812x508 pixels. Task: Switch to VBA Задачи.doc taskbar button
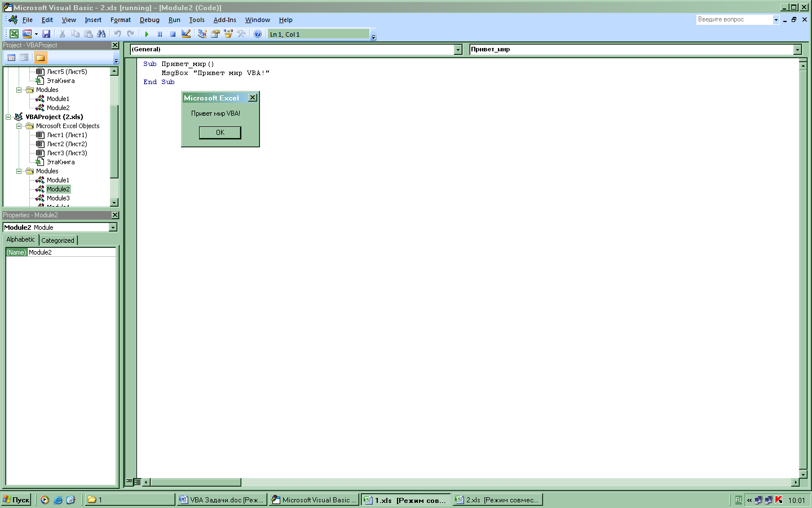point(222,500)
